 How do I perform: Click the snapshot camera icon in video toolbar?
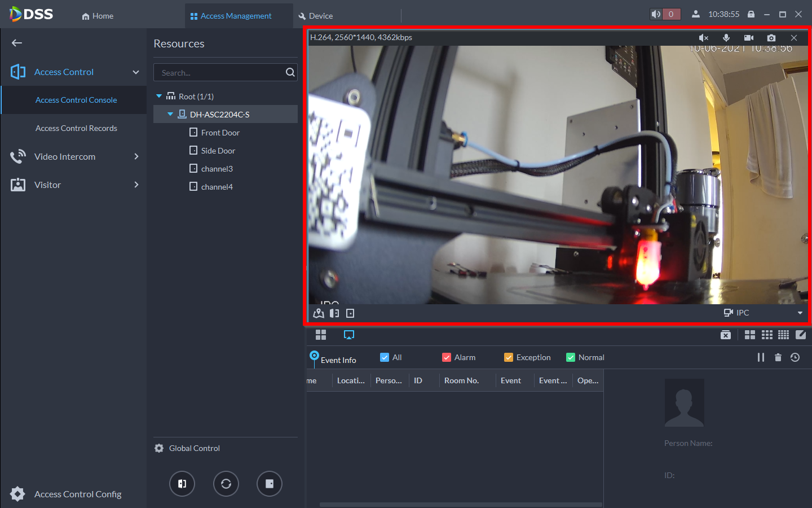point(771,38)
